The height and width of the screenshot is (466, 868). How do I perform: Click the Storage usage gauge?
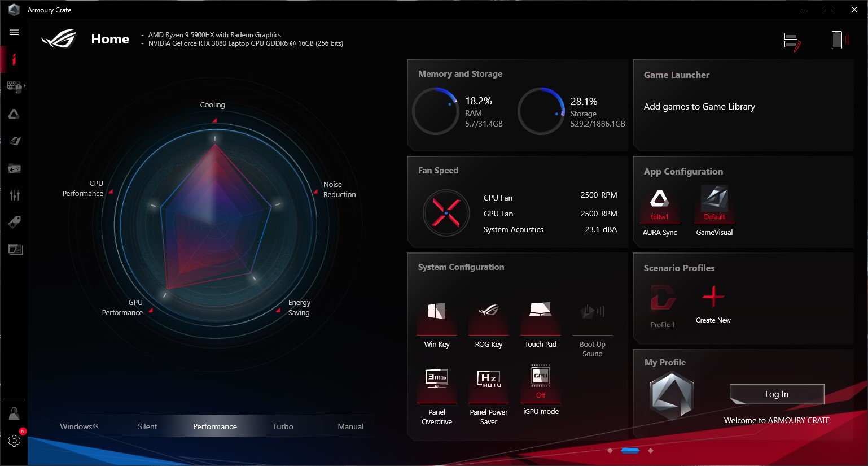541,111
